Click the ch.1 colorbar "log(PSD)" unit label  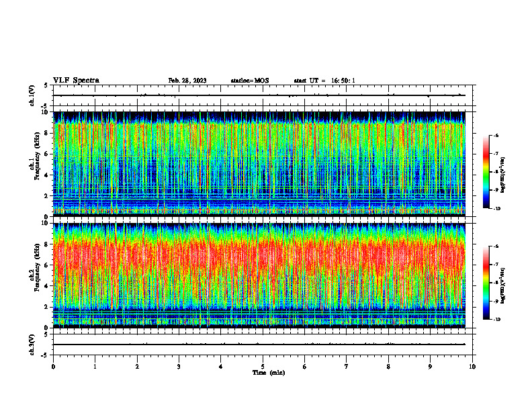coord(503,175)
